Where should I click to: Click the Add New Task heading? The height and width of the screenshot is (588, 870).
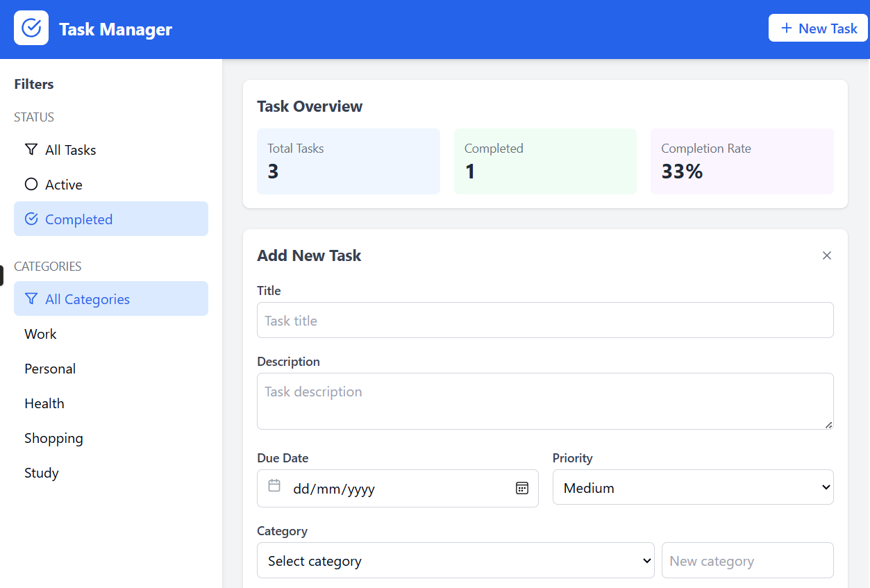click(x=309, y=255)
